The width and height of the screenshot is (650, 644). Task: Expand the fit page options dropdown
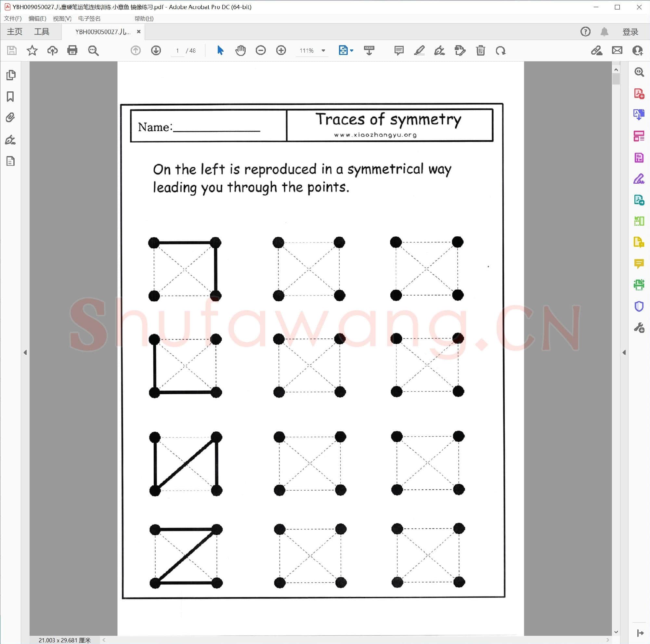352,50
